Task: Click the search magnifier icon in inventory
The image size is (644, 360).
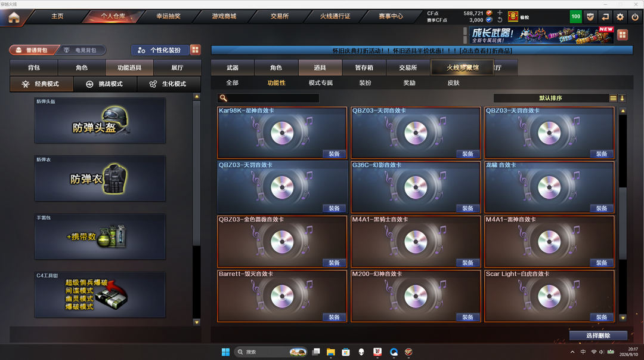Action: 223,98
